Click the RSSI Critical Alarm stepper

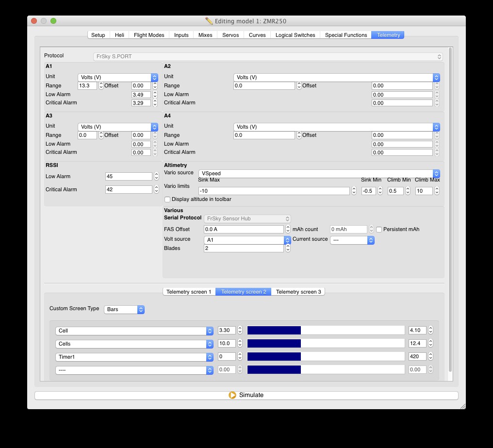click(156, 190)
